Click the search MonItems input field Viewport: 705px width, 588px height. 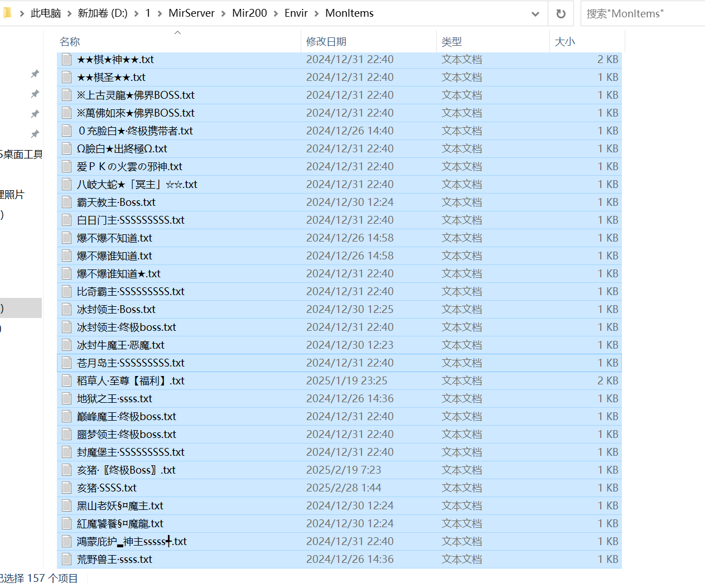(643, 13)
